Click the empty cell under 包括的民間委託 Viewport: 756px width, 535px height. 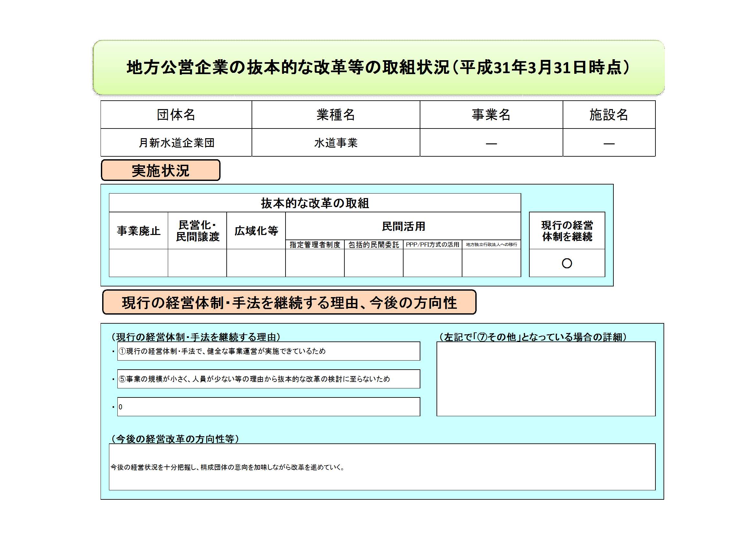374,263
